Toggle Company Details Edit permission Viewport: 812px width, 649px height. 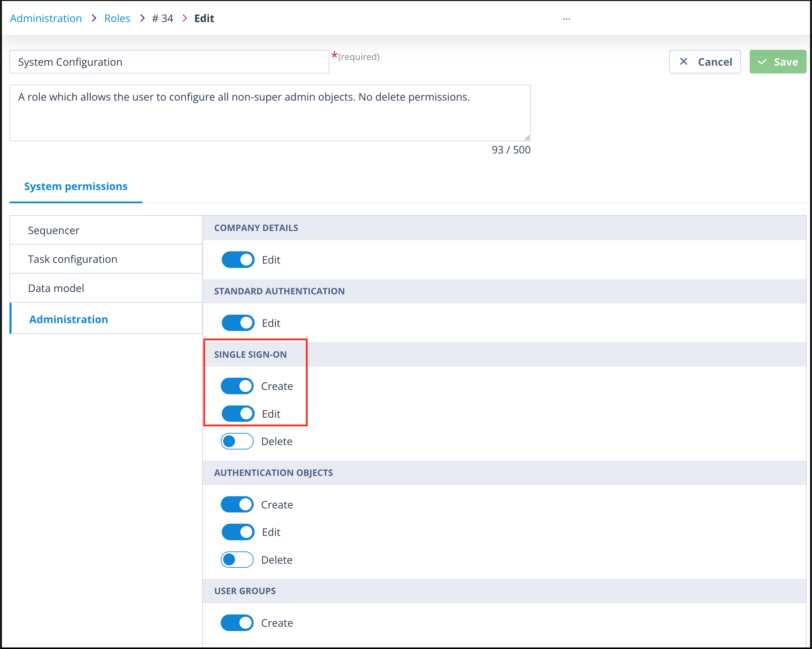[238, 259]
